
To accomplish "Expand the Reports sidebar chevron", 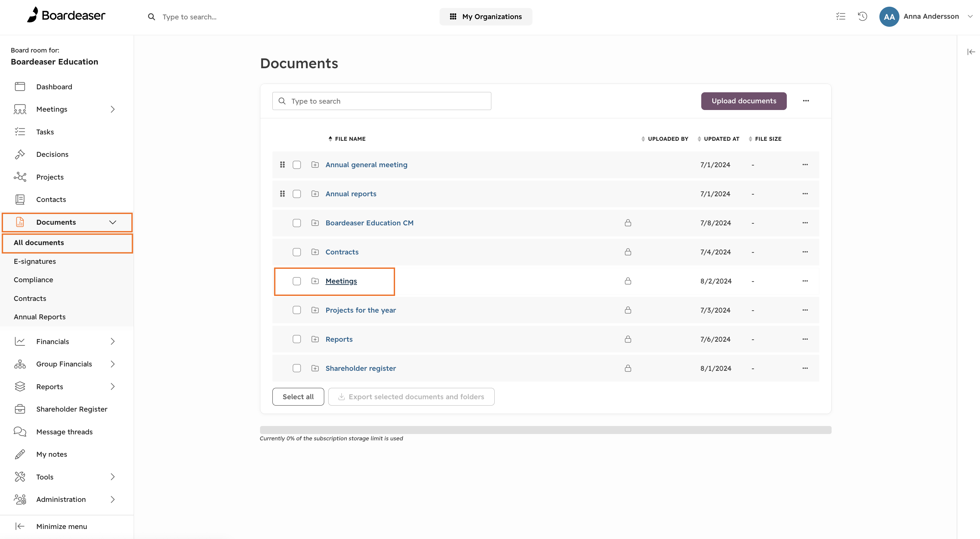I will tap(113, 386).
